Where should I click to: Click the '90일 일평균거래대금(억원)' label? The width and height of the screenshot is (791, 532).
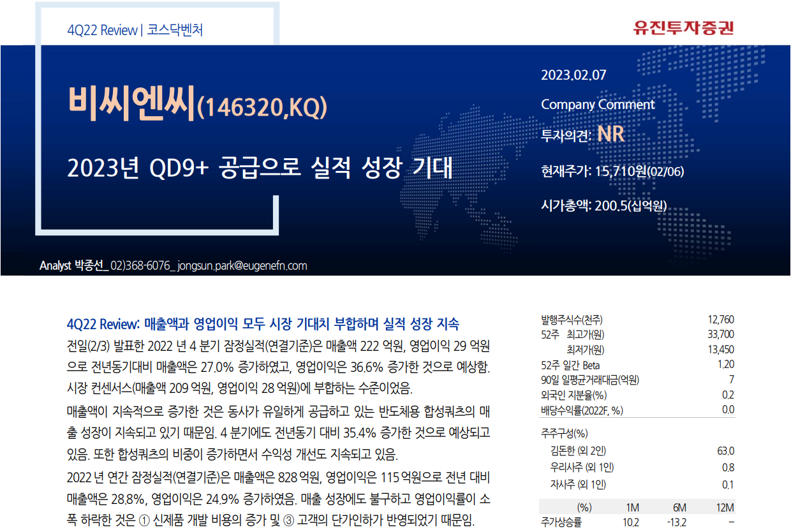point(590,380)
